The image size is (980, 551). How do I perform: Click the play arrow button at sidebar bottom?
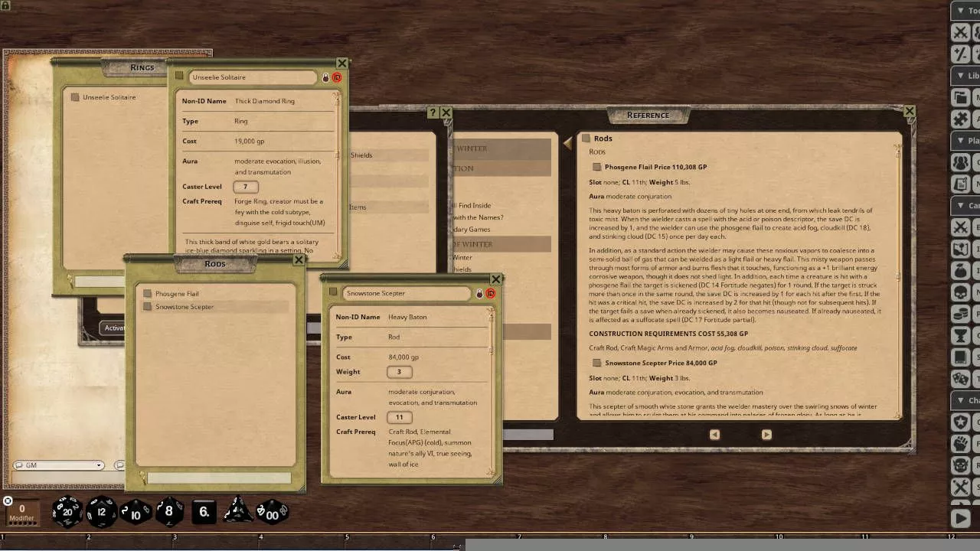click(960, 518)
